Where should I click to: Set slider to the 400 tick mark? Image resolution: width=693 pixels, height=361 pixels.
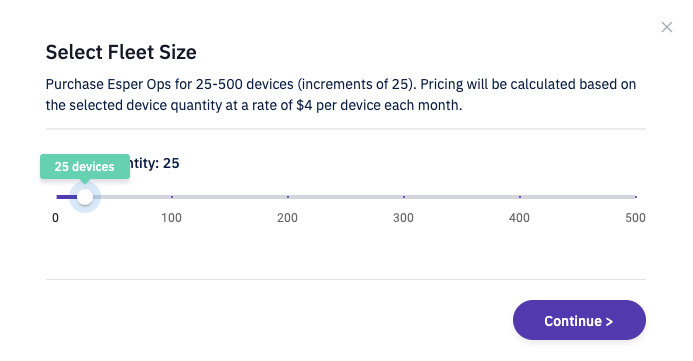tap(520, 197)
